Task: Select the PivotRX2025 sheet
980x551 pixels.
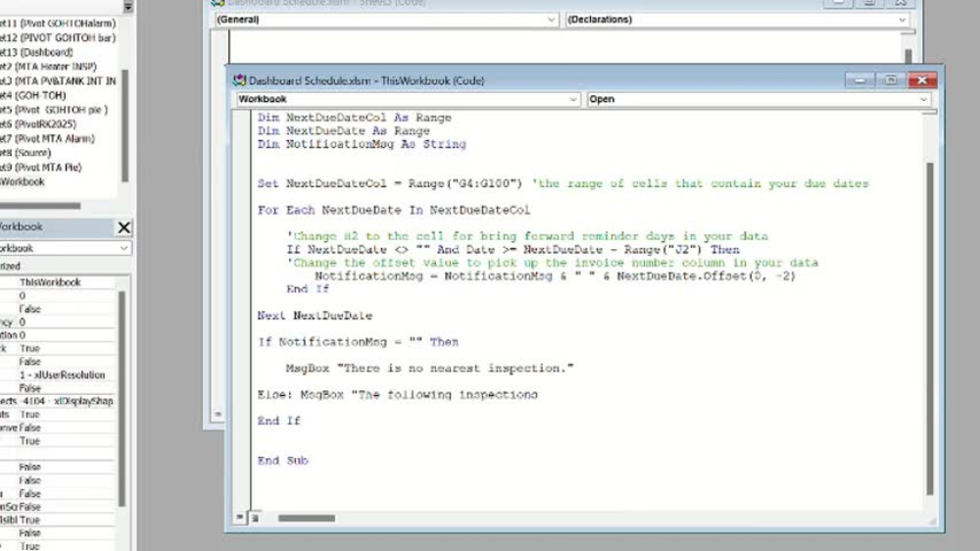Action: pyautogui.click(x=38, y=124)
